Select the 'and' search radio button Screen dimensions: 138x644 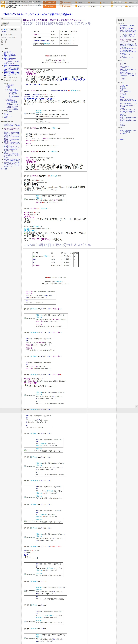point(5,29)
